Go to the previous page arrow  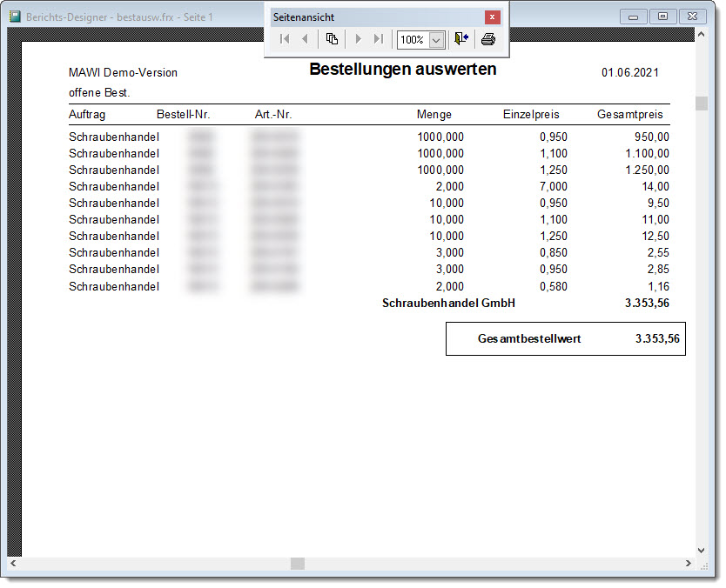click(305, 39)
